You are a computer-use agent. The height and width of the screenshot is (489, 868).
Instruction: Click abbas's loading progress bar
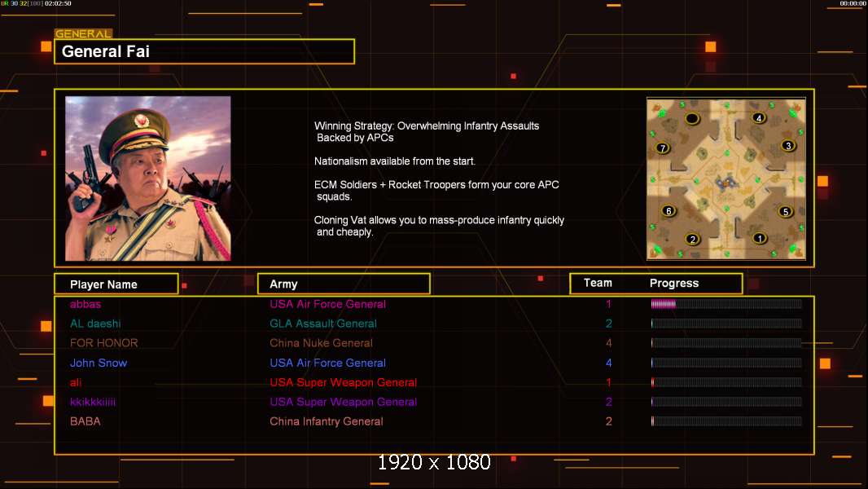pos(726,303)
